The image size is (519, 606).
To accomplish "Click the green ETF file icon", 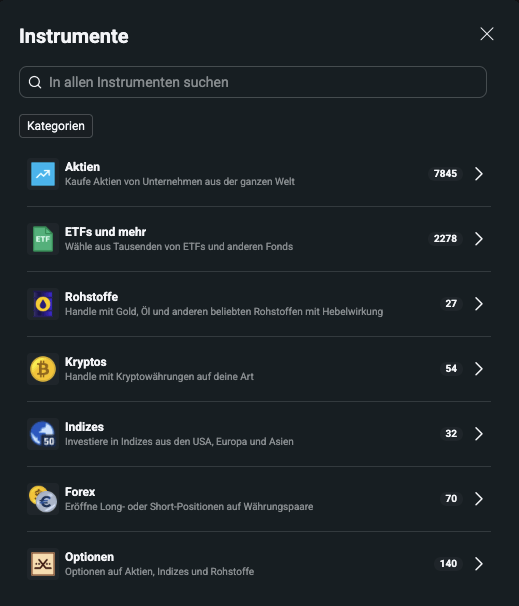I will pos(43,239).
